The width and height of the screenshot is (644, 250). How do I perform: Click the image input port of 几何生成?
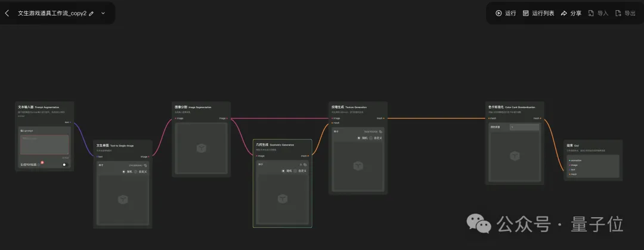(256, 156)
